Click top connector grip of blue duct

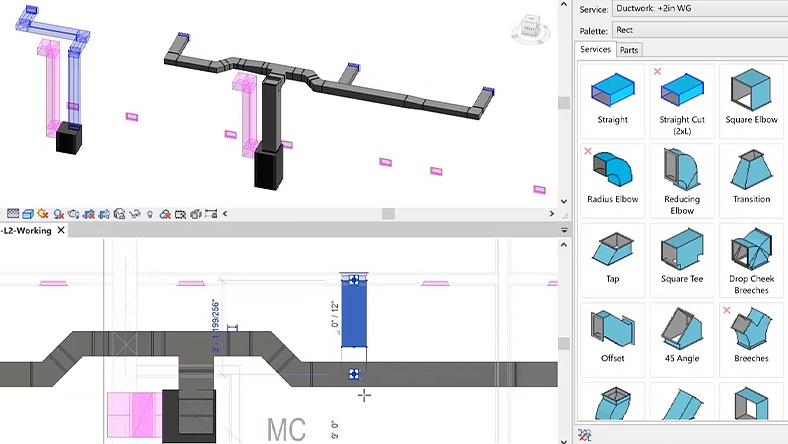coord(354,280)
